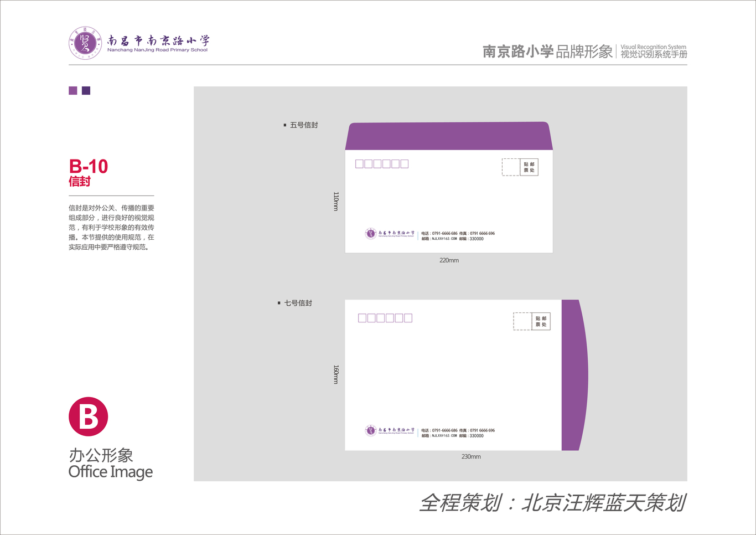The width and height of the screenshot is (756, 535).
Task: Click the 五号信封 label
Action: 304,125
